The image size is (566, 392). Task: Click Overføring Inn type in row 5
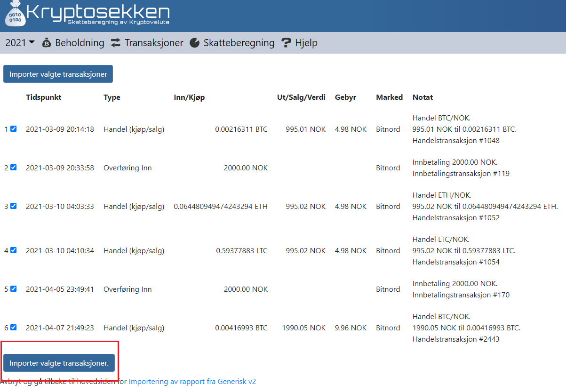128,289
